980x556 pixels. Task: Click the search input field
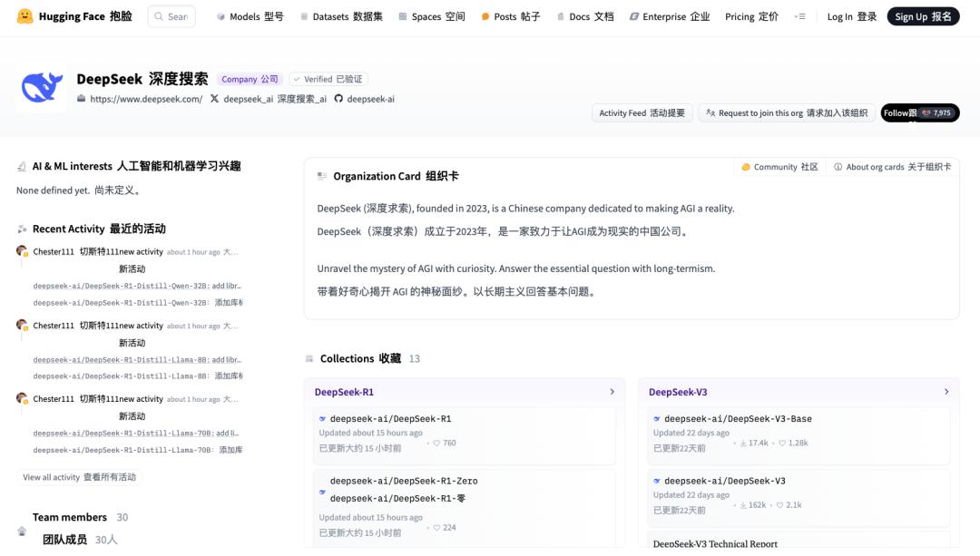[x=172, y=16]
